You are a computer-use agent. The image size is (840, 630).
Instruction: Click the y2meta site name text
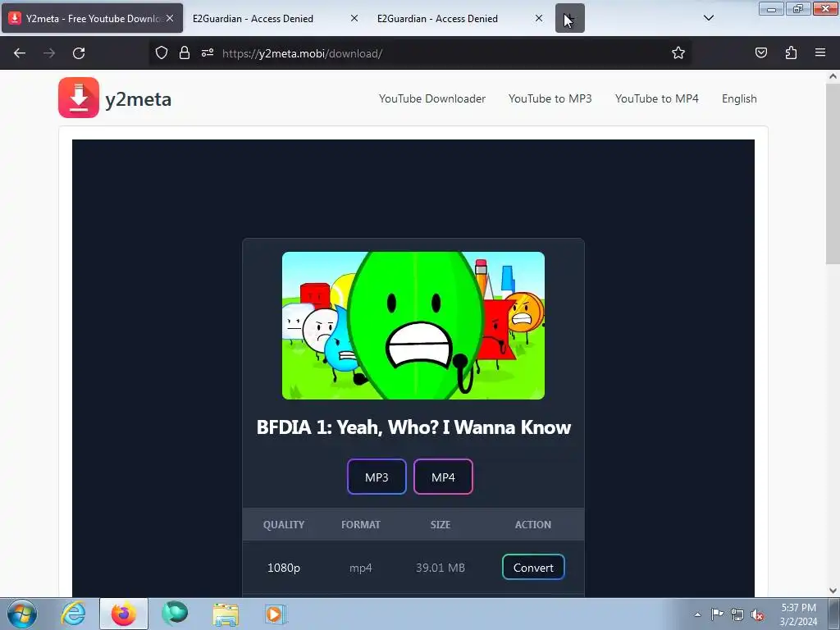(x=138, y=99)
